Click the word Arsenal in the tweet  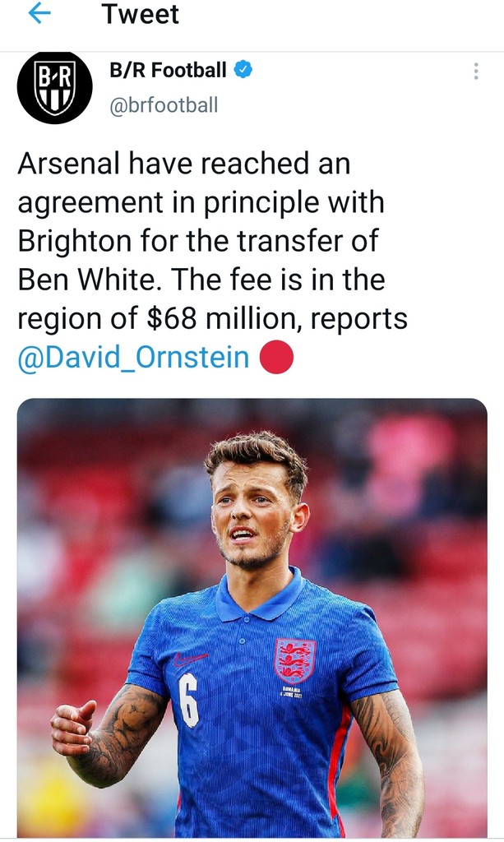(x=67, y=164)
